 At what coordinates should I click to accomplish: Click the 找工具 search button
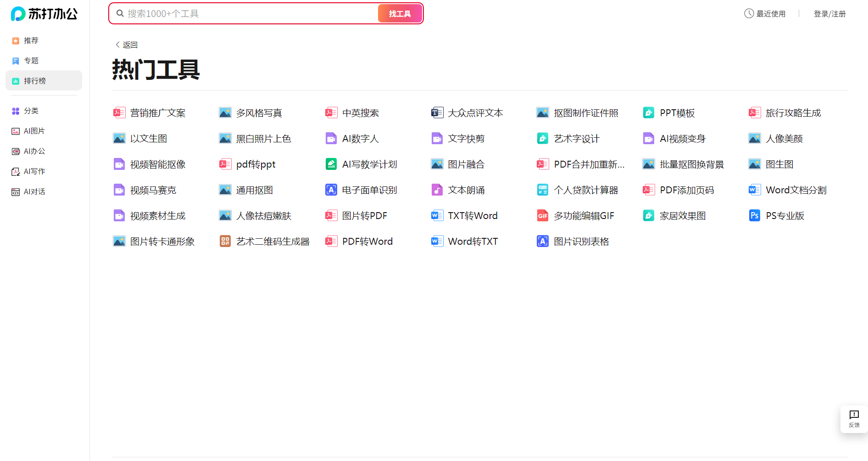399,13
